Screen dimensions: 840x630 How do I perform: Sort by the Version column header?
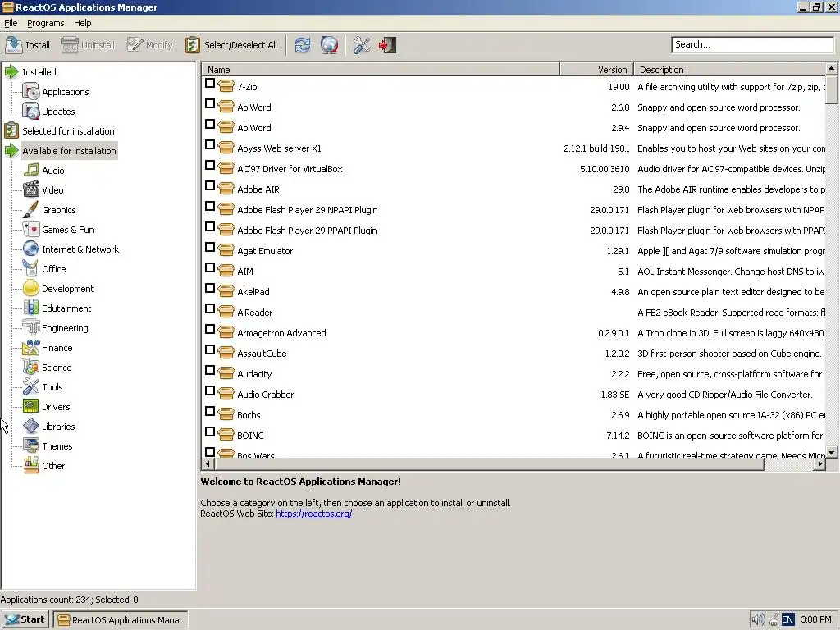pyautogui.click(x=597, y=70)
